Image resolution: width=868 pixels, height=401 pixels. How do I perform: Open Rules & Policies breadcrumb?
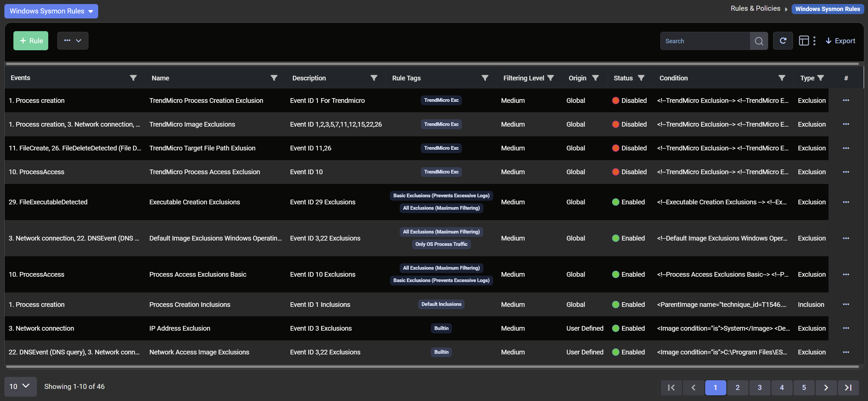755,8
